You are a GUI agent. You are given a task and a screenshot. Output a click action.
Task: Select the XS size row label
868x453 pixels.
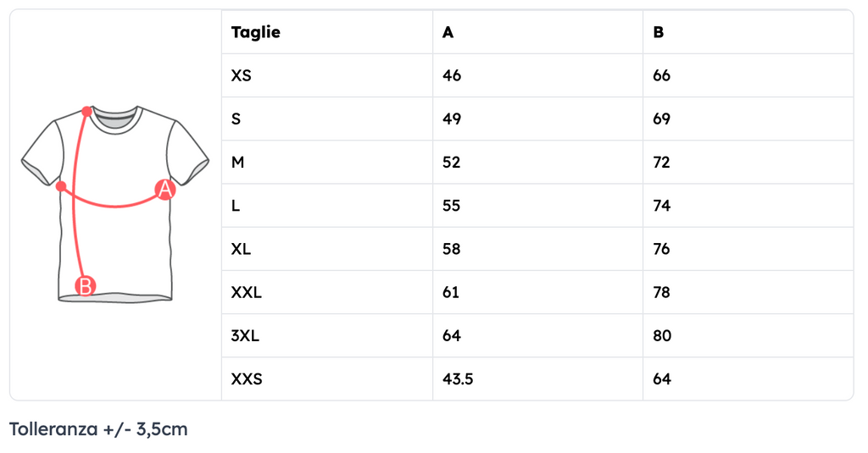coord(242,75)
